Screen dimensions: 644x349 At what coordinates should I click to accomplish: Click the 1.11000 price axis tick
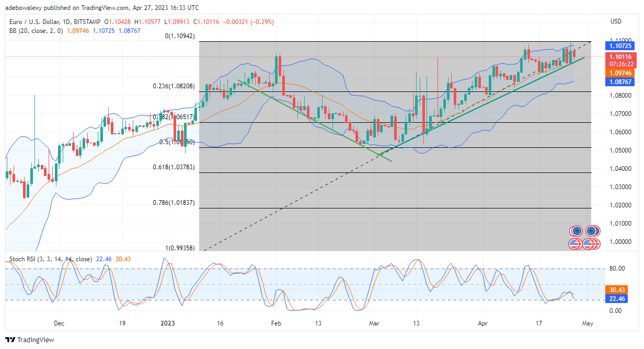coord(620,40)
